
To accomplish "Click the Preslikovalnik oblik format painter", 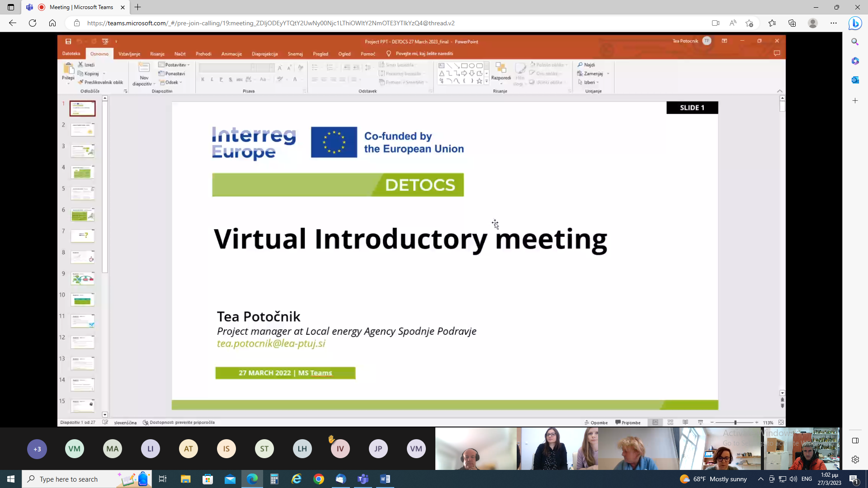I will (100, 82).
